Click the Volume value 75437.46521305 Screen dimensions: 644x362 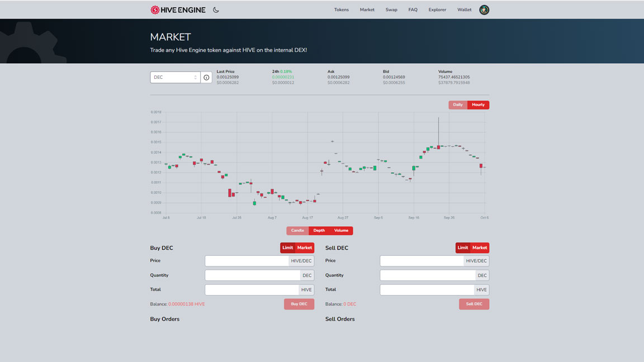454,77
